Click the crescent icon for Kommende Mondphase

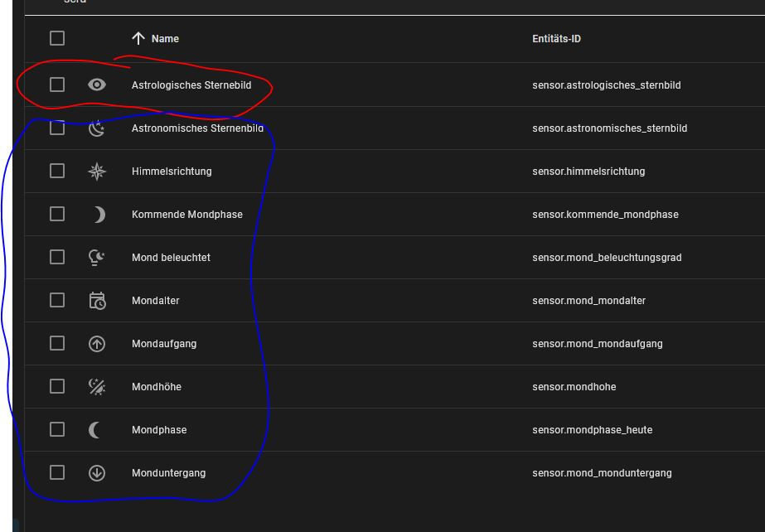point(99,215)
